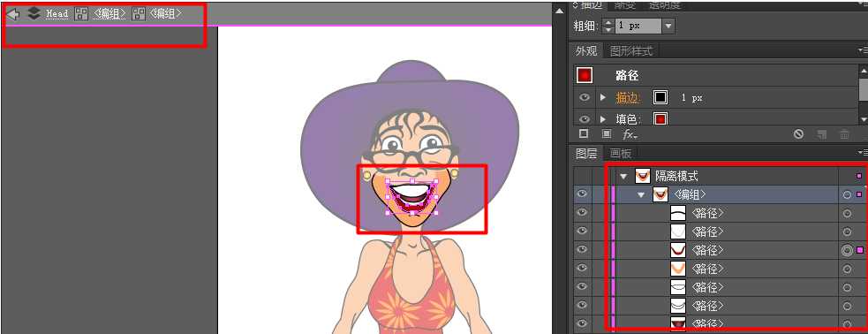Image resolution: width=868 pixels, height=334 pixels.
Task: Increase stroke weight with the up stepper
Action: [x=608, y=22]
